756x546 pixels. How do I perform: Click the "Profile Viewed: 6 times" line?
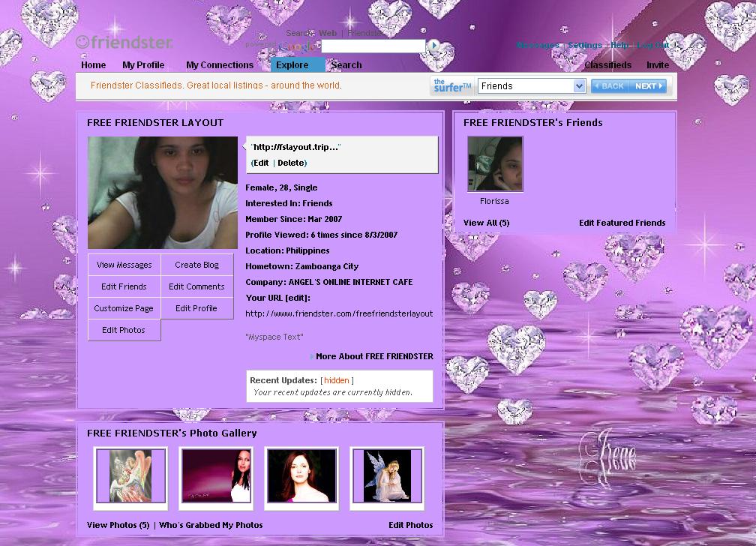pyautogui.click(x=322, y=235)
